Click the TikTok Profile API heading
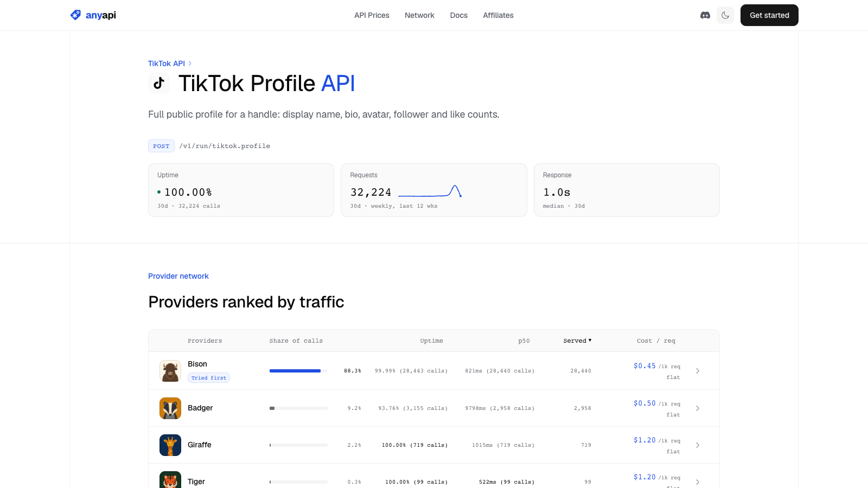This screenshot has height=488, width=868. click(267, 84)
